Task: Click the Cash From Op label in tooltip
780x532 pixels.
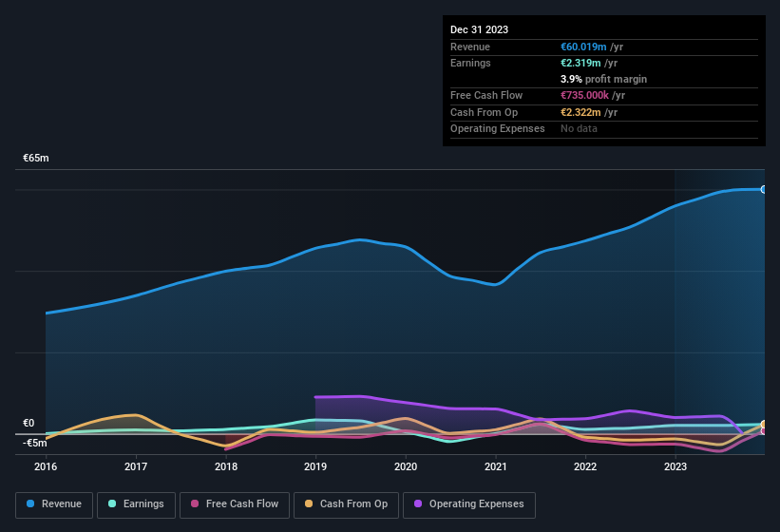Action: coord(484,112)
